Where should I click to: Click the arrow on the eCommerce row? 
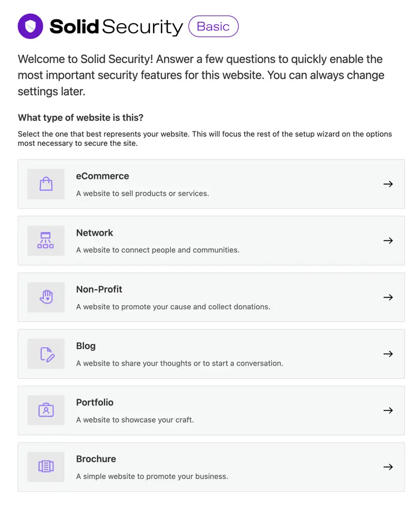coord(388,184)
